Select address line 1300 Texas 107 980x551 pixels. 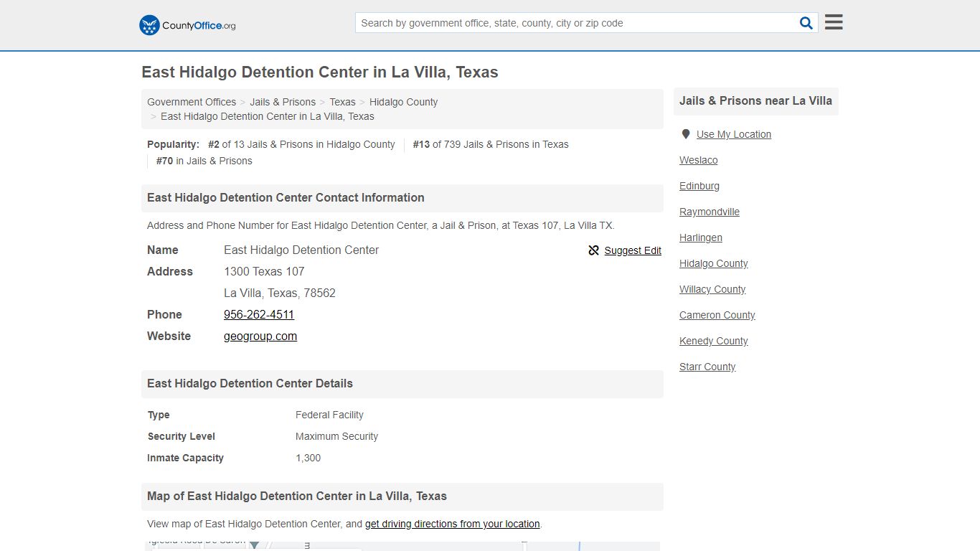264,271
